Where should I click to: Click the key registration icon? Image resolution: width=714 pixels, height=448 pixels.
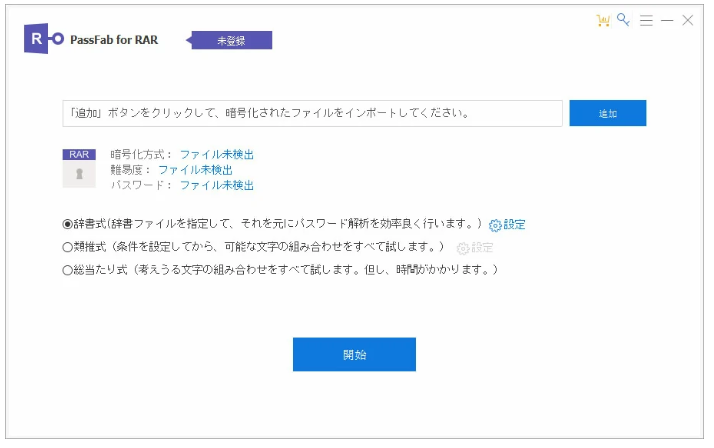tap(623, 20)
